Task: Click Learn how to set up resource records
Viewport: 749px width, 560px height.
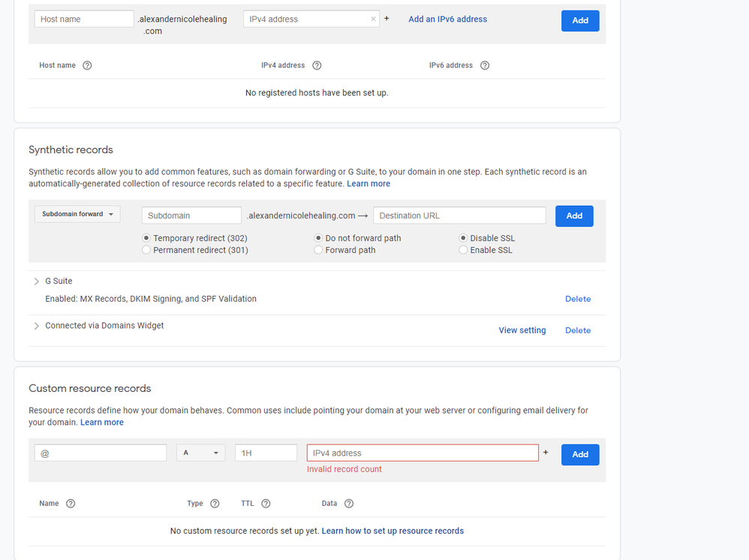Action: 393,531
